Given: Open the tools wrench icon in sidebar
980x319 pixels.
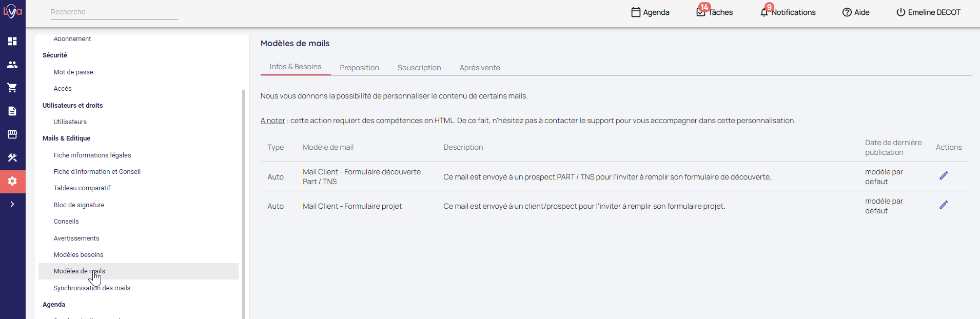Looking at the screenshot, I should 12,158.
